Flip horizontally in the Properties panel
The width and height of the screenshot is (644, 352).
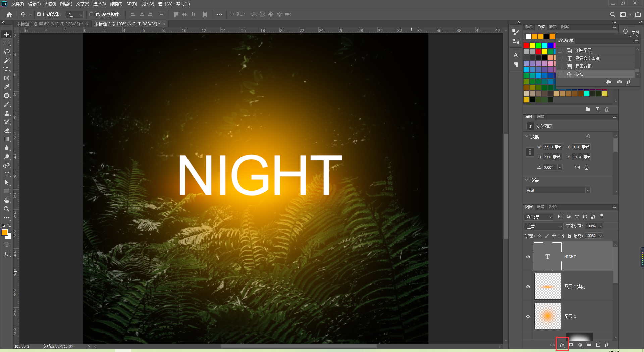click(x=577, y=167)
